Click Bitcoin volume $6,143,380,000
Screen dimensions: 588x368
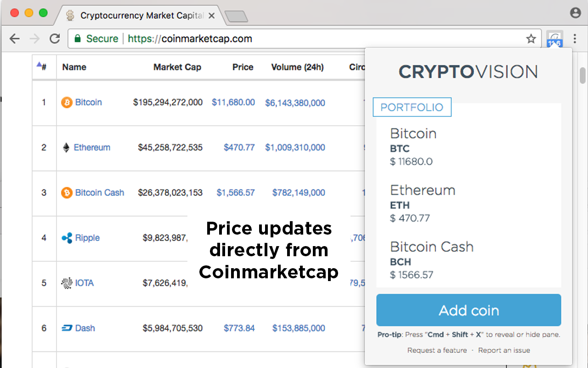pos(295,103)
